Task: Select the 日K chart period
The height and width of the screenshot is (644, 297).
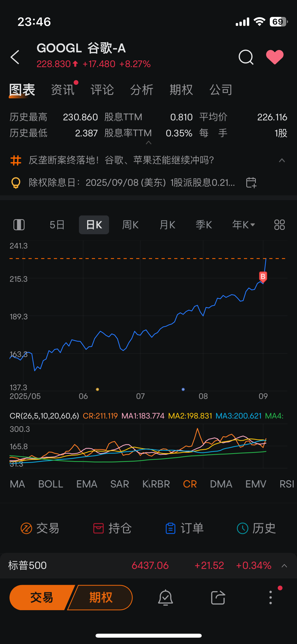Action: (x=94, y=225)
